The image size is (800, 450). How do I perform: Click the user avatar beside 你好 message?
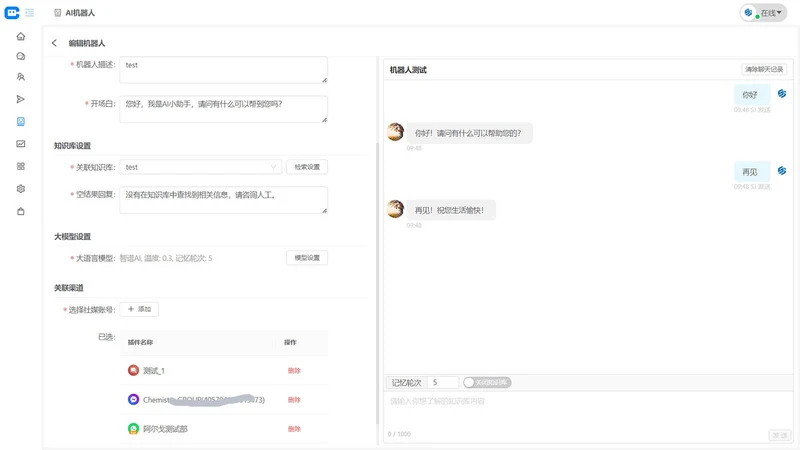pyautogui.click(x=782, y=94)
